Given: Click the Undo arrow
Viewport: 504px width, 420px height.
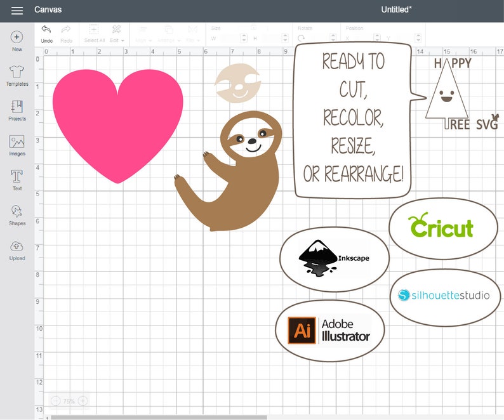Looking at the screenshot, I should pyautogui.click(x=46, y=30).
